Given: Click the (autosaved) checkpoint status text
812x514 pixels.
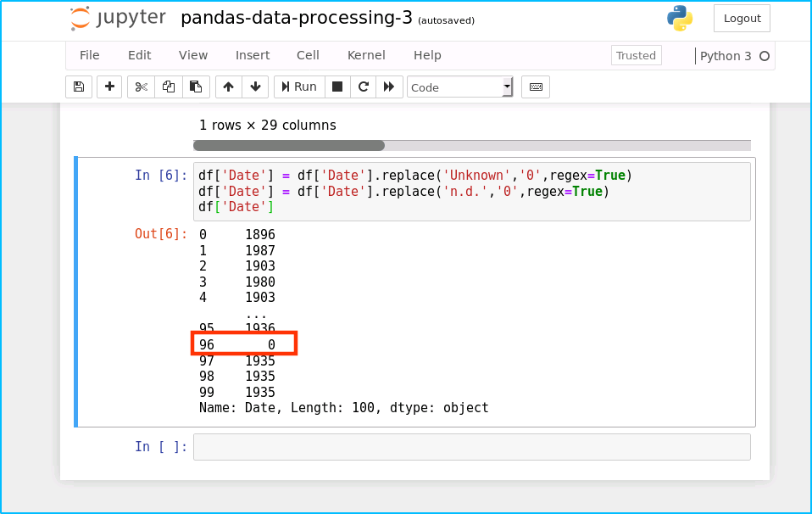Looking at the screenshot, I should [446, 20].
